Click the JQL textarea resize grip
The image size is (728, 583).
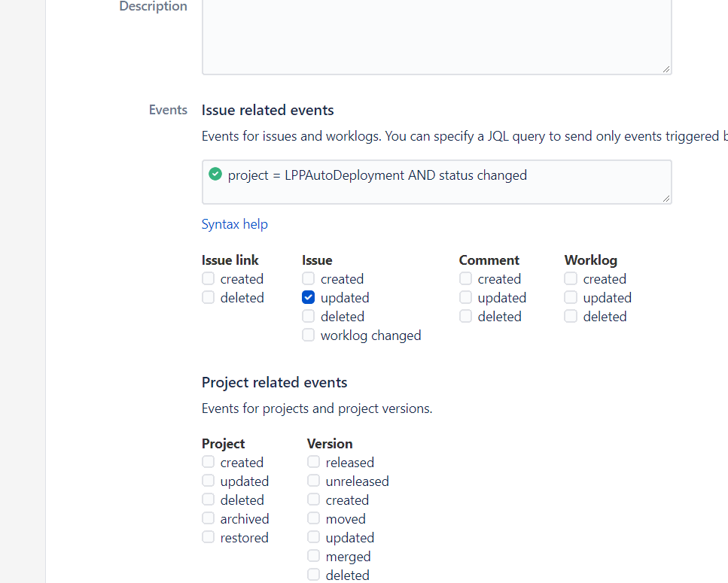[667, 199]
